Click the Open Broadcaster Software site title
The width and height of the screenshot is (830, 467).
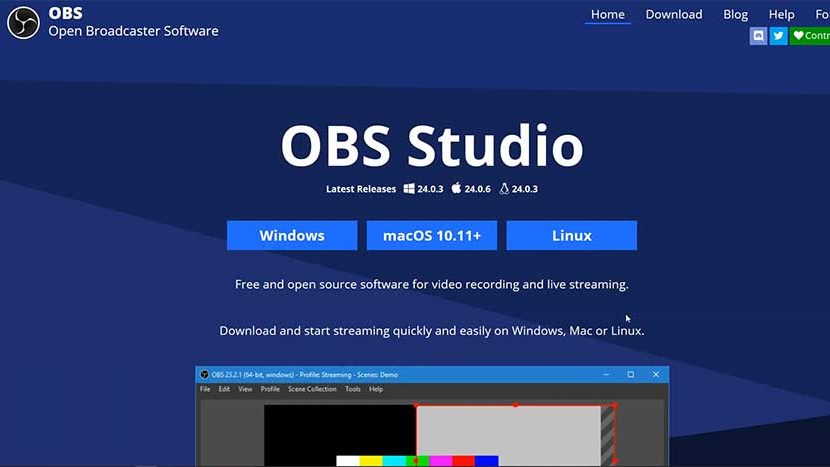point(133,31)
